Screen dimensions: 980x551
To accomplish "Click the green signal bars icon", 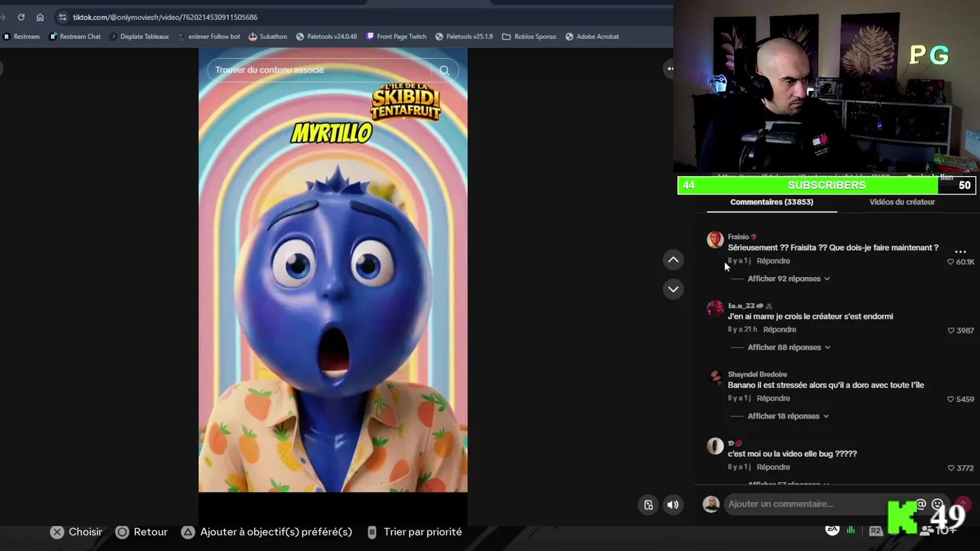I will (851, 530).
